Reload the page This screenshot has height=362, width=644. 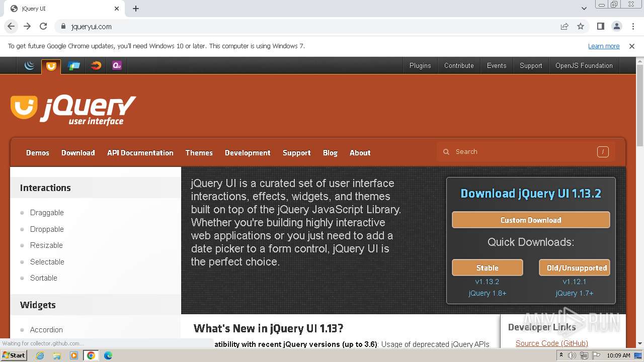pos(43,27)
